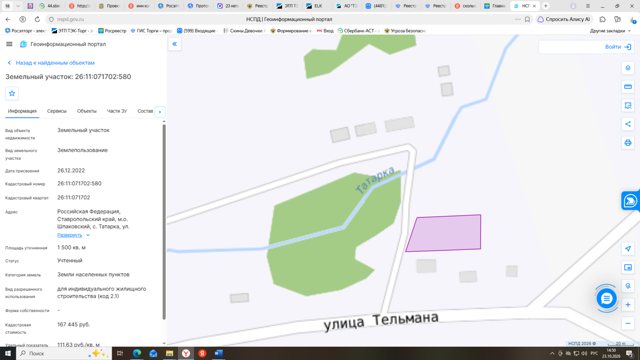Screen dimensions: 640x360
Task: Switch to the 'Сервисы' tab
Action: [56, 111]
